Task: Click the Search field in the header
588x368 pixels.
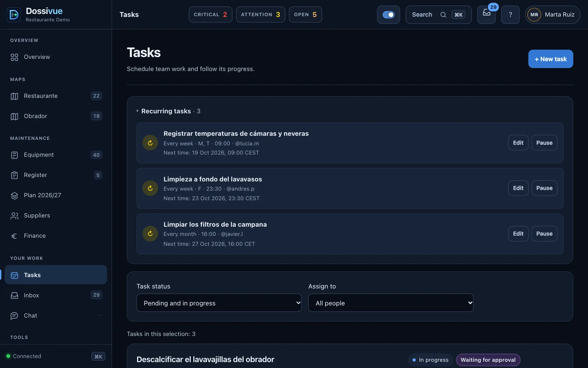Action: 438,15
